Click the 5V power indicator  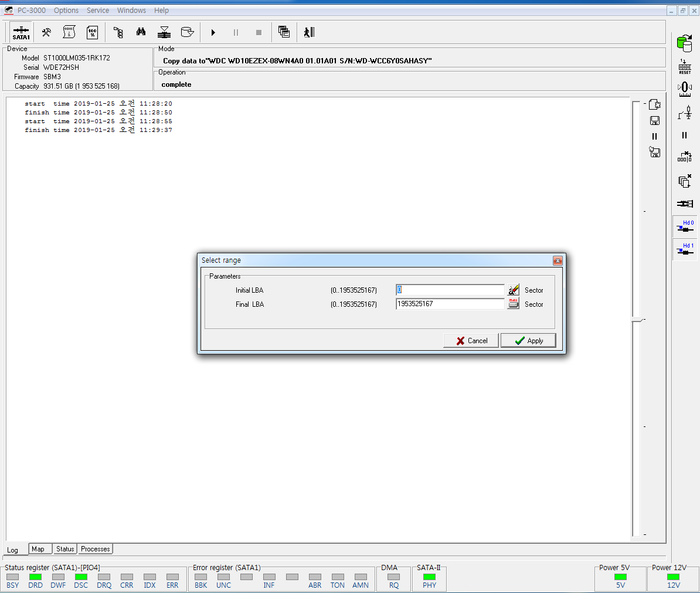620,577
